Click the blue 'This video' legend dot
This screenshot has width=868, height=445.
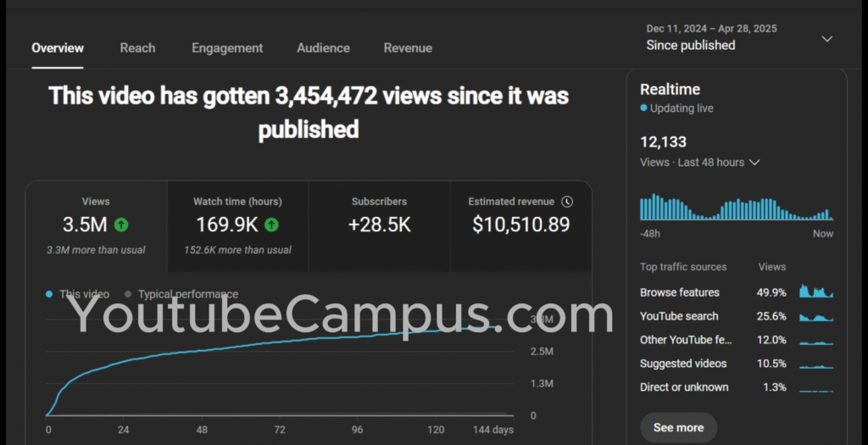coord(49,294)
